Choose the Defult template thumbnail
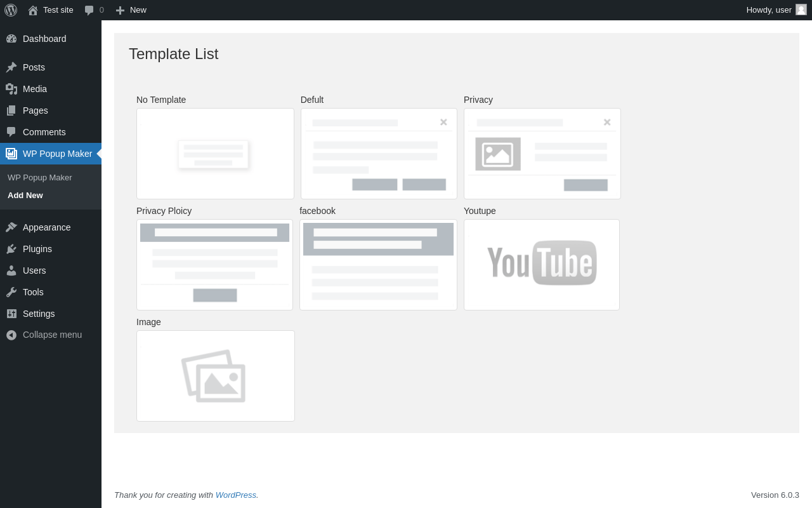Screen dimensions: 812x508 379,154
